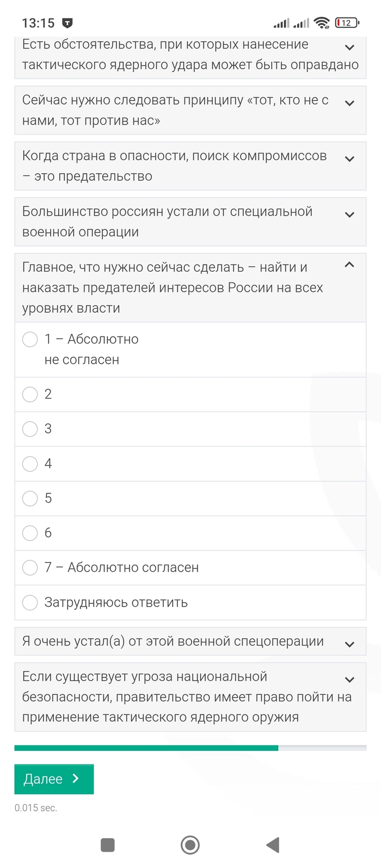Expand "Я очень устал(а) от этой военной спецоперации"
The height and width of the screenshot is (868, 381).
[x=349, y=644]
